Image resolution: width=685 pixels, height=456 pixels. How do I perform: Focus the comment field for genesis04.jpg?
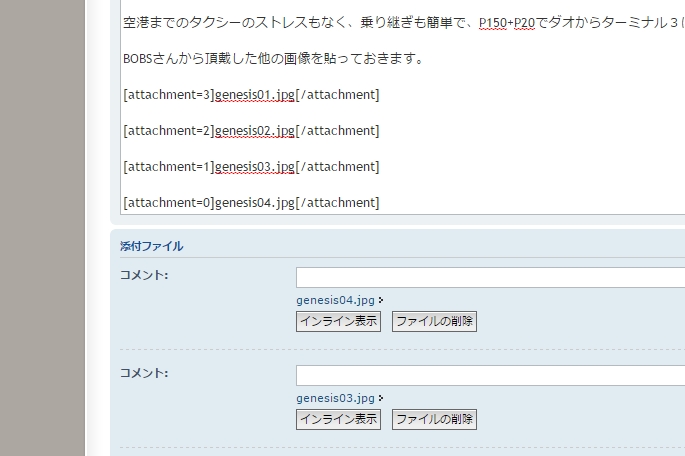tap(490, 277)
